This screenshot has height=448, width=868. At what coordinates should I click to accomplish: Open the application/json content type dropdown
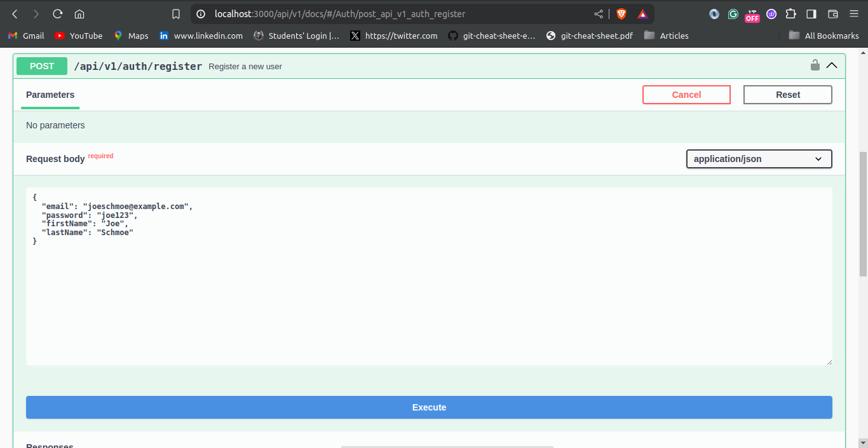pos(759,159)
